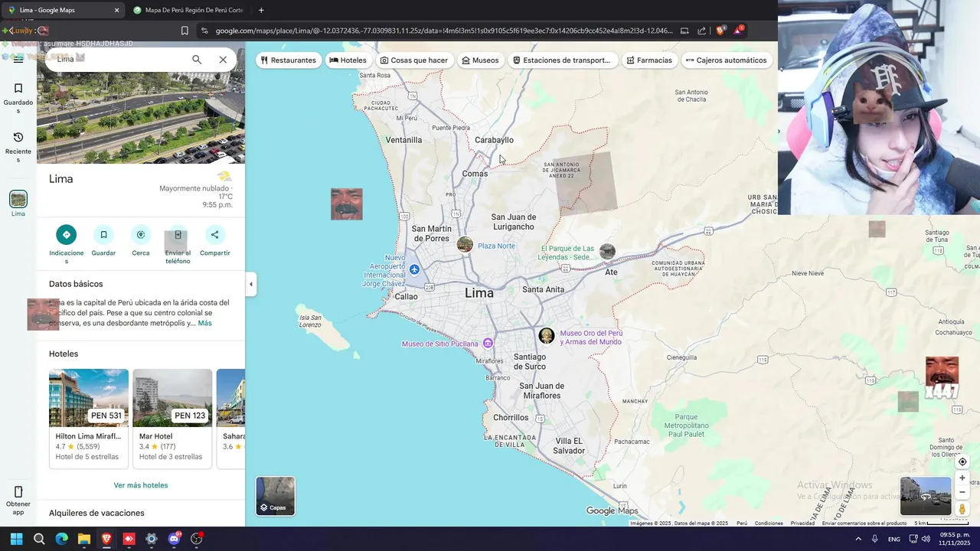Click Enviar al teléfono button
Screen dimensions: 980x551
click(178, 235)
